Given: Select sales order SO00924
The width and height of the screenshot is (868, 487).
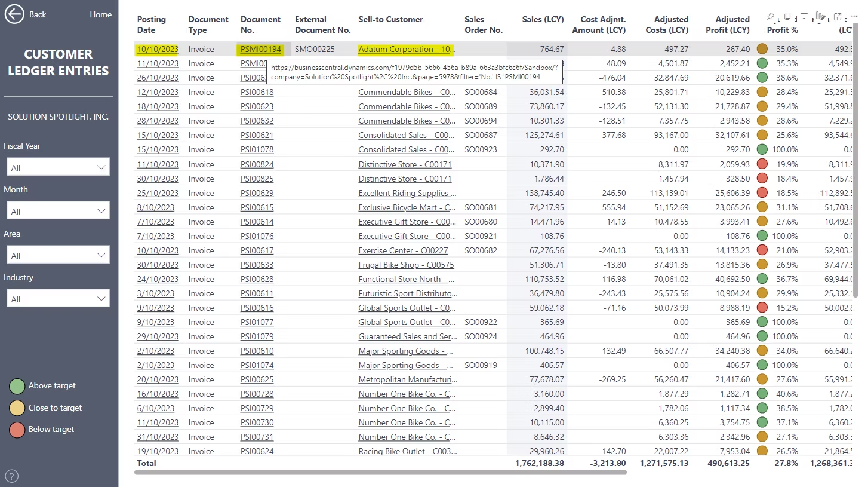Looking at the screenshot, I should click(481, 336).
